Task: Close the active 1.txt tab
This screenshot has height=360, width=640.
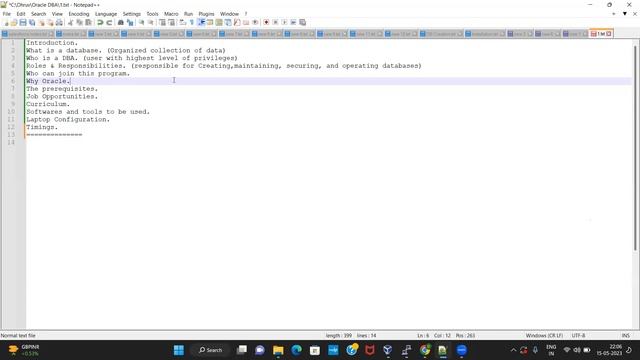Action: click(609, 34)
